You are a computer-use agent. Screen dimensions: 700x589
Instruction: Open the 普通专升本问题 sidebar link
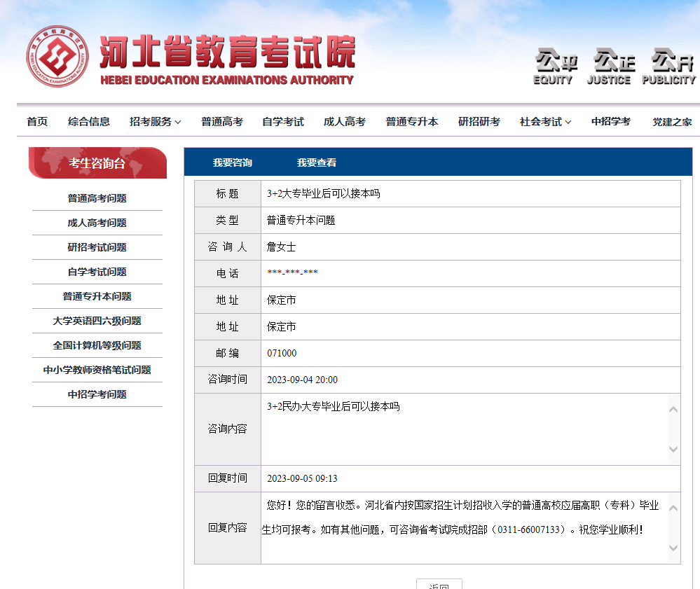point(97,296)
